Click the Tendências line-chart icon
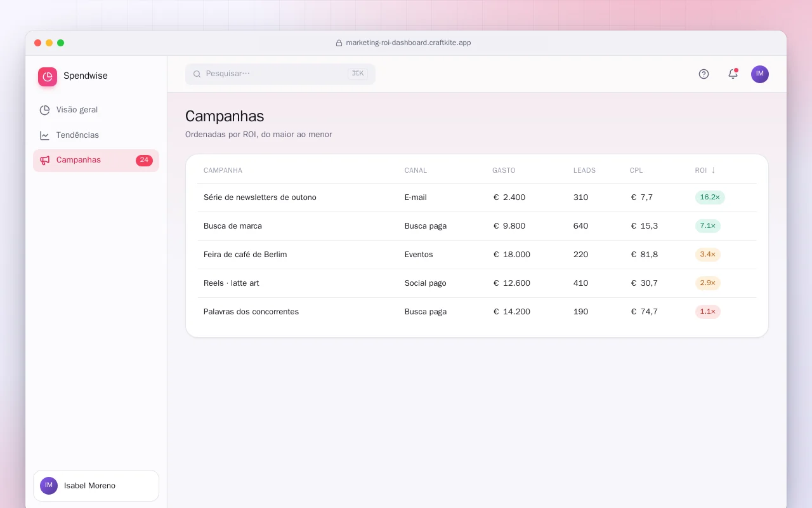The image size is (812, 508). click(x=44, y=135)
